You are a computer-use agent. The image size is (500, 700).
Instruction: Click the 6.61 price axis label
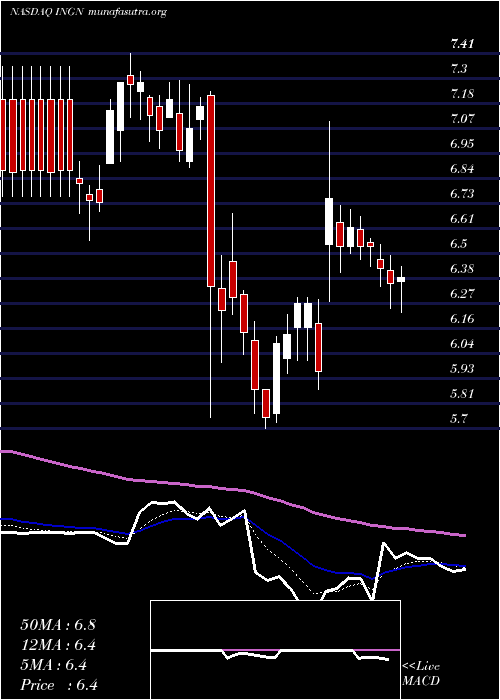(462, 219)
